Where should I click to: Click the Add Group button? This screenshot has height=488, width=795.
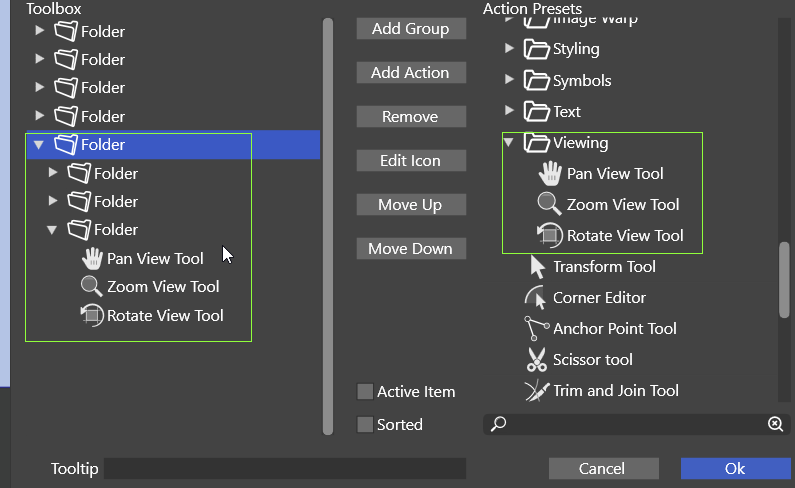tap(411, 29)
